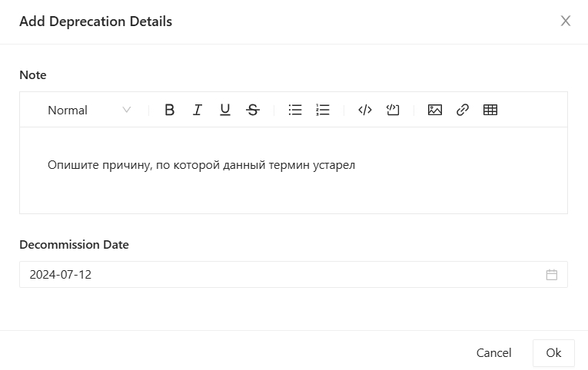Insert an image into the note
The width and height of the screenshot is (588, 370).
tap(435, 110)
